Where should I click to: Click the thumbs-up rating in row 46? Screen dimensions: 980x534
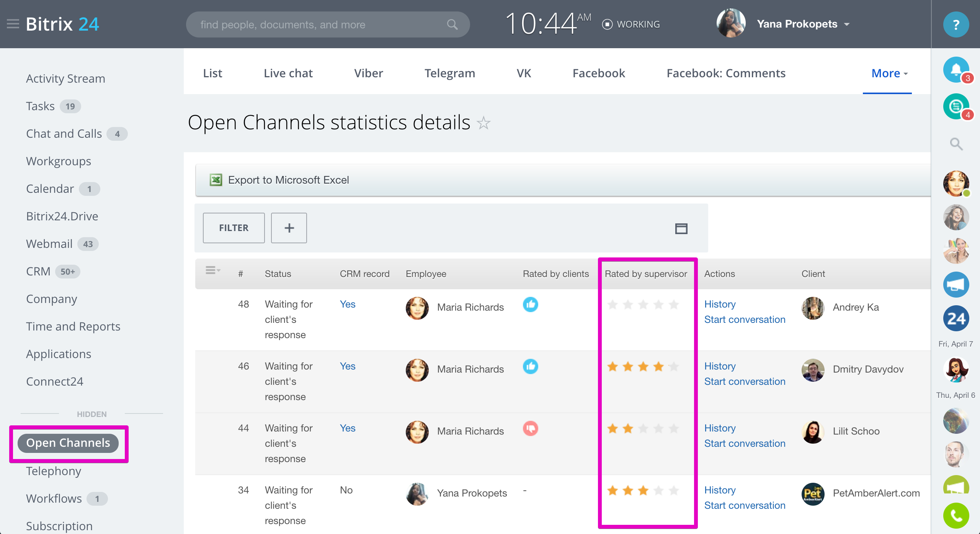pyautogui.click(x=530, y=366)
